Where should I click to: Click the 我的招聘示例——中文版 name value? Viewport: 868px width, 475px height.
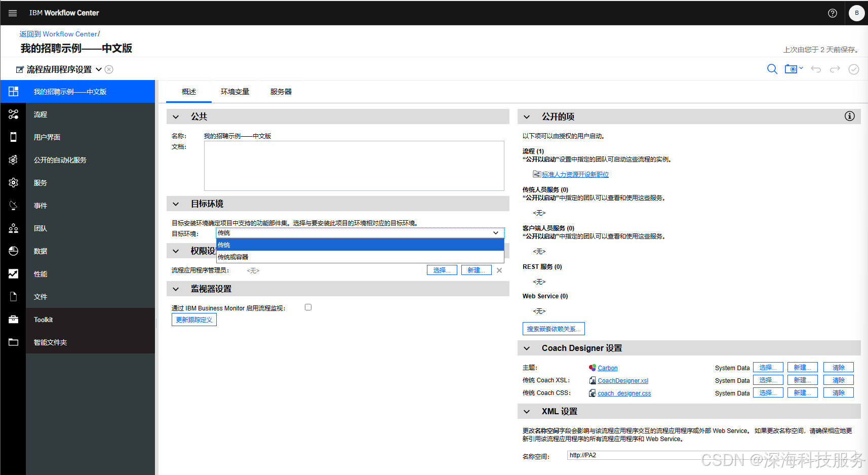click(238, 136)
